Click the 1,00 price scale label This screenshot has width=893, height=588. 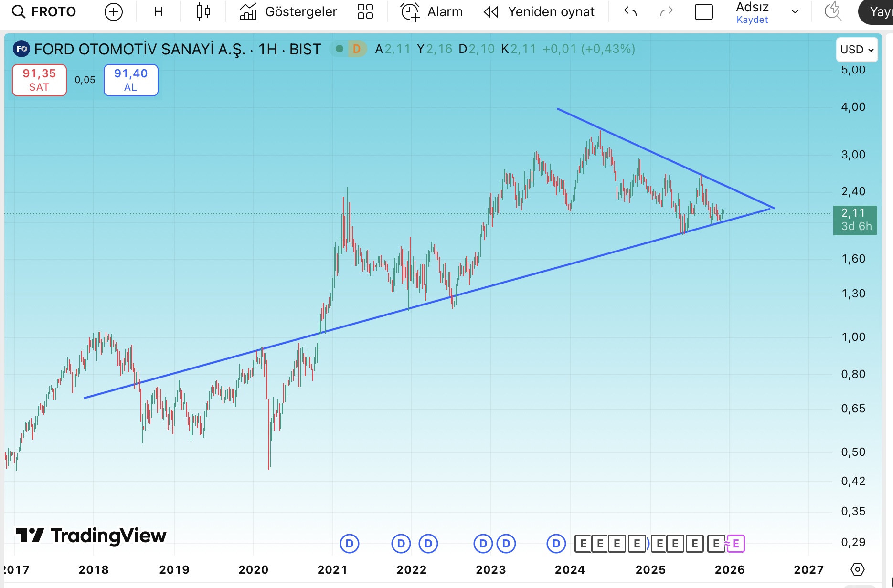853,337
